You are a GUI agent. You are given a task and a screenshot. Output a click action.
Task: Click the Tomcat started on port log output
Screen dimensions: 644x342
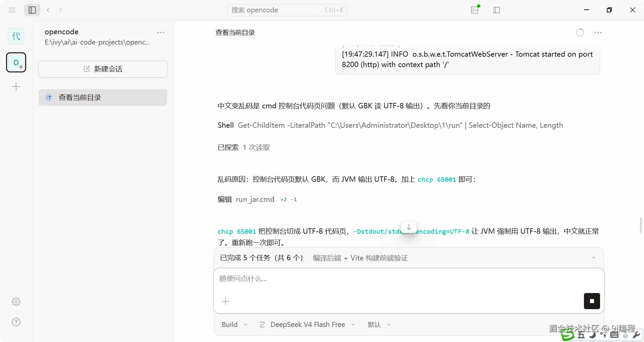pos(467,59)
